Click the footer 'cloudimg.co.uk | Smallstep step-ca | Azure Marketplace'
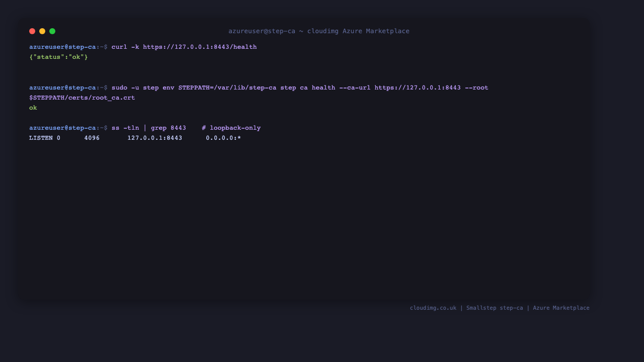The image size is (644, 362). click(x=500, y=308)
